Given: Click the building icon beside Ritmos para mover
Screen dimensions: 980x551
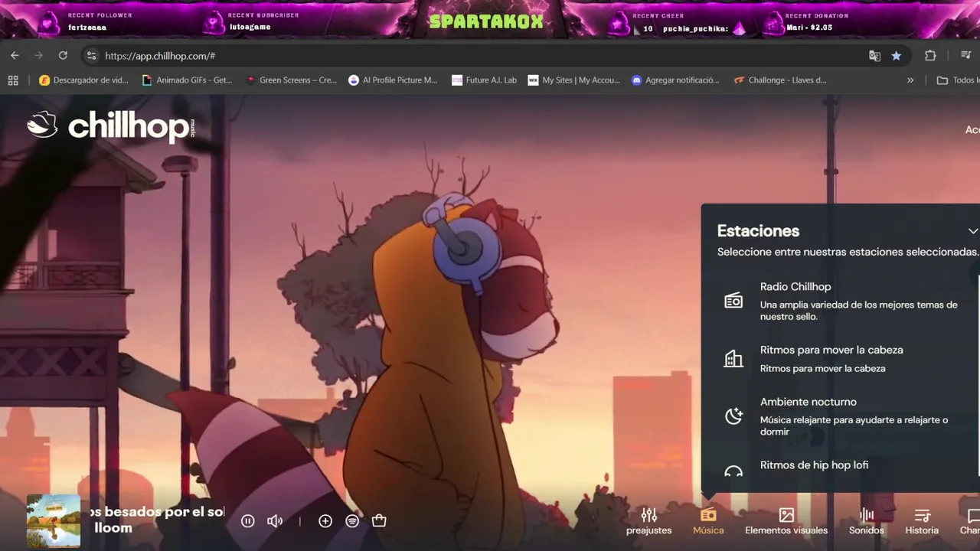Looking at the screenshot, I should tap(733, 358).
